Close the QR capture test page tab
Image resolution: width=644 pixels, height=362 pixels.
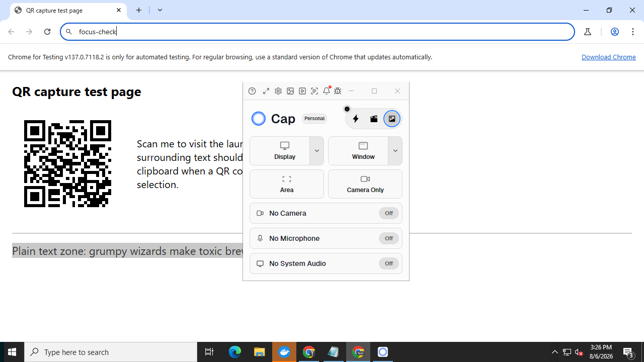pyautogui.click(x=119, y=11)
